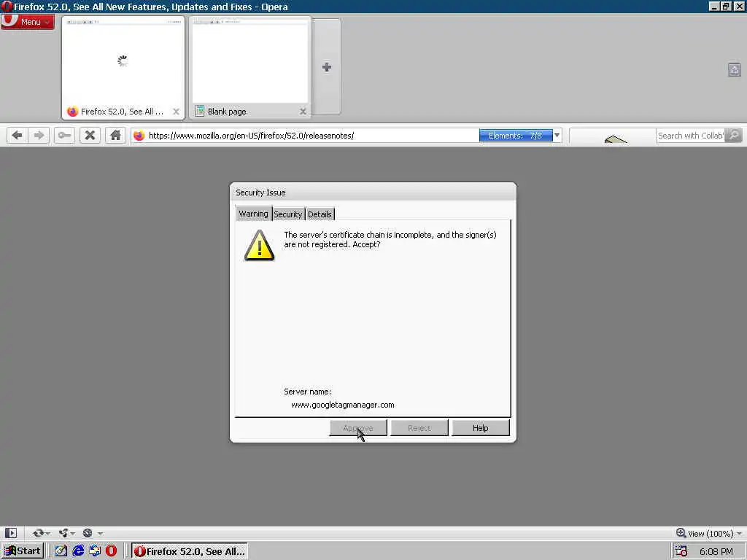Click the search magnifier button
The image size is (747, 560).
click(x=734, y=136)
